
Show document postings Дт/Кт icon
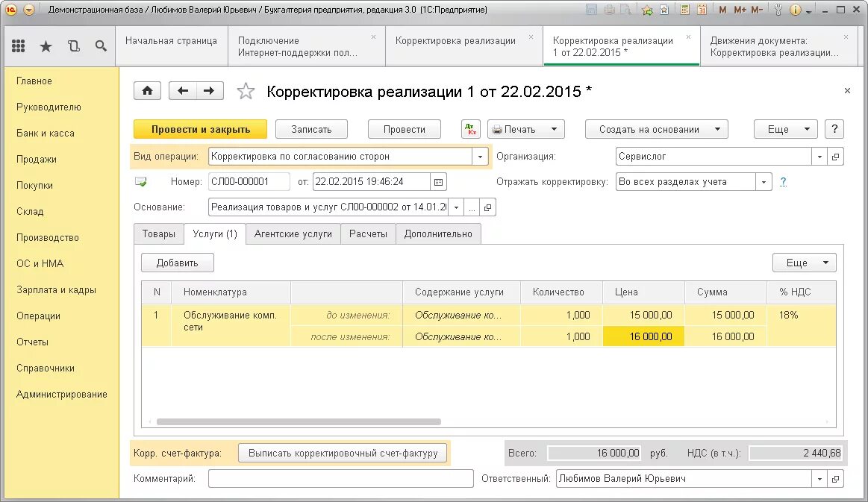471,130
